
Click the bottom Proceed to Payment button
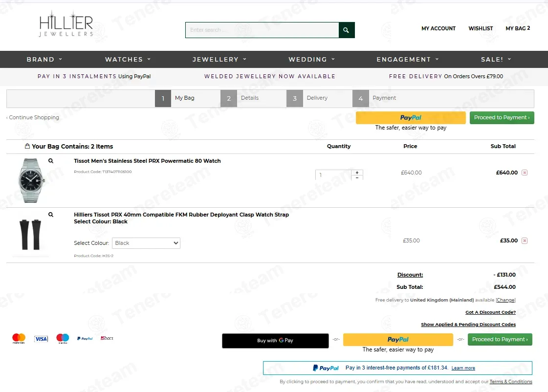[x=500, y=339]
